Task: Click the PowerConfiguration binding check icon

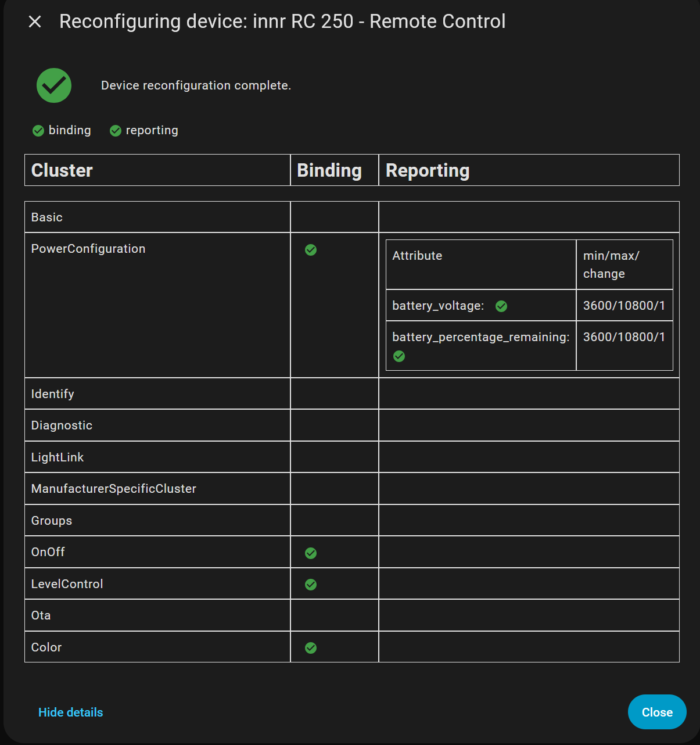Action: point(311,250)
